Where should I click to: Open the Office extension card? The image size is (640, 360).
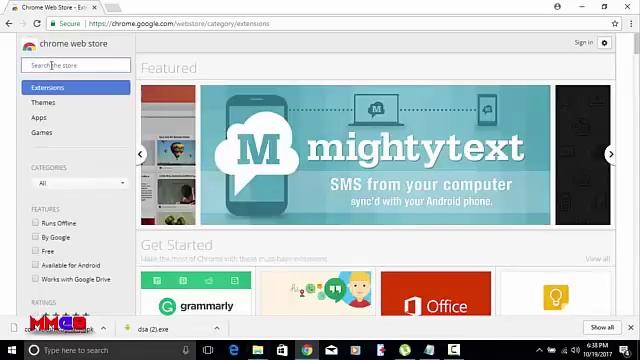436,293
